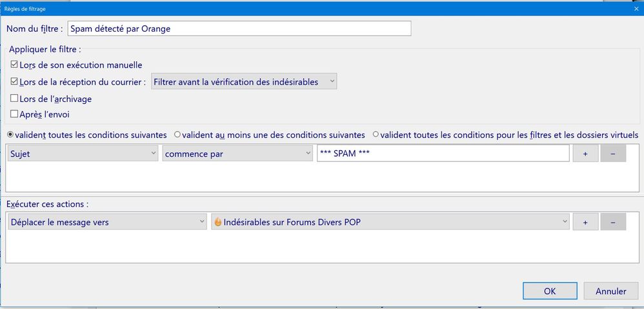This screenshot has height=309, width=644.
Task: Toggle 'Lors de son exécution manuelle' checkbox
Action: (14, 65)
